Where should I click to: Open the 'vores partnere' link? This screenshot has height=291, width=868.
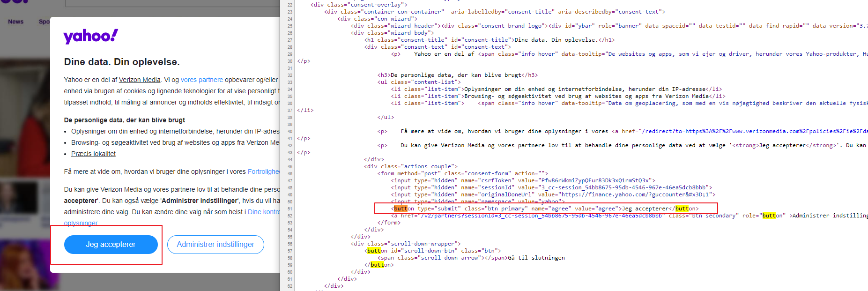coord(202,80)
